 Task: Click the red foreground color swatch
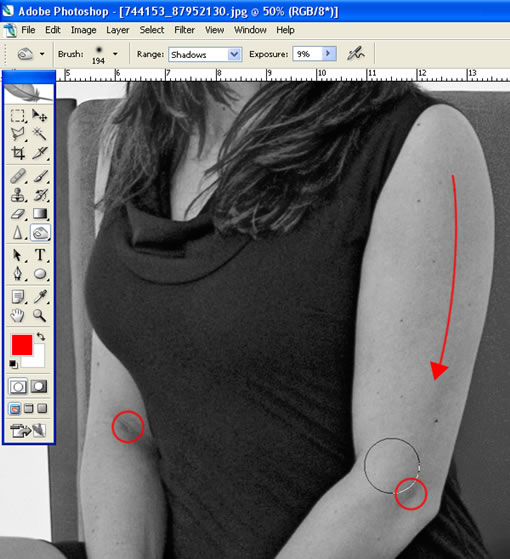(22, 344)
